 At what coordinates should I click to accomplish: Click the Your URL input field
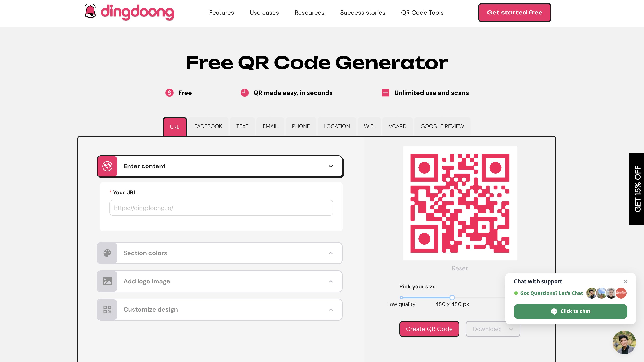pyautogui.click(x=221, y=208)
